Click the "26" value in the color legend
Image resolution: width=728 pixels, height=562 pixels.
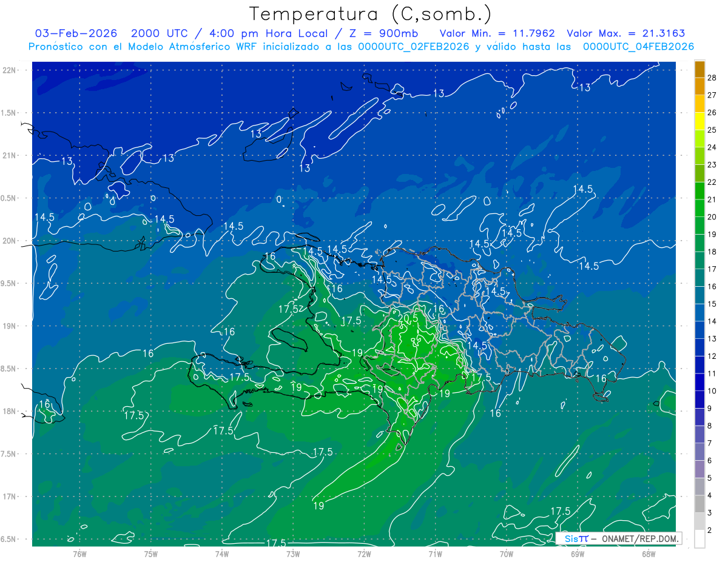pyautogui.click(x=712, y=113)
